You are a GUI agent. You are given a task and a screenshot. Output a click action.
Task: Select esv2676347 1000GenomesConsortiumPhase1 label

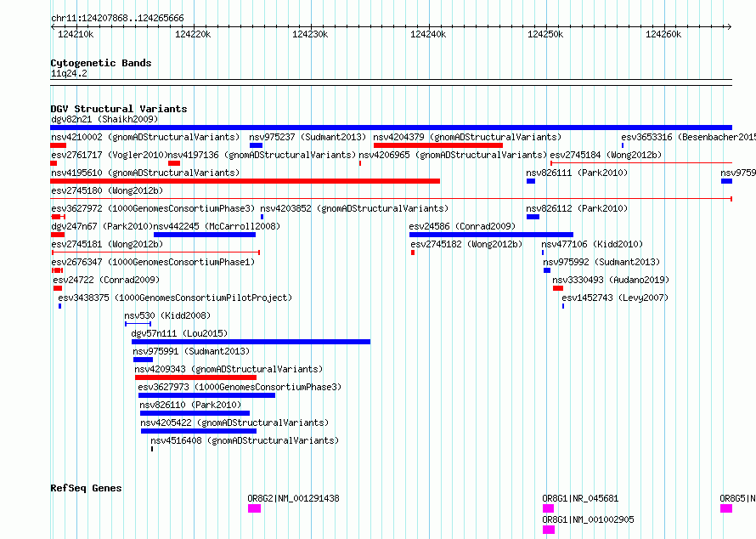(x=153, y=262)
